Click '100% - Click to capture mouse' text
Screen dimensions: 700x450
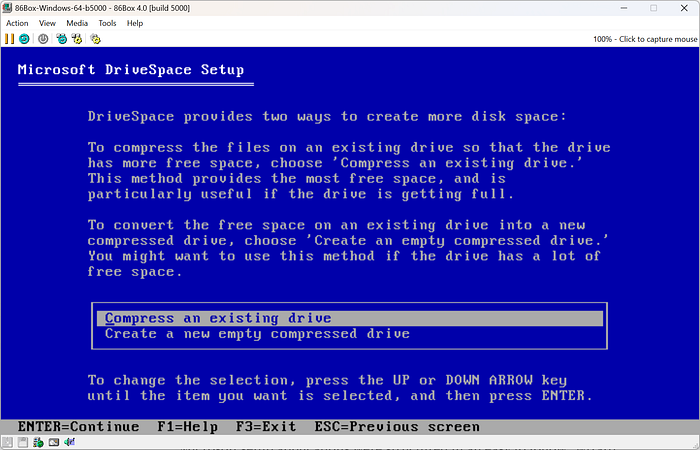coord(645,39)
